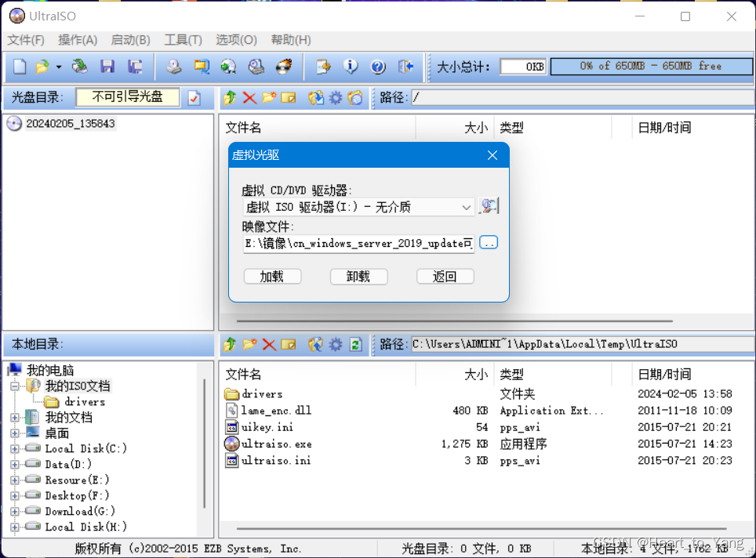Click the 加载 button to mount image
756x558 pixels.
pyautogui.click(x=272, y=276)
